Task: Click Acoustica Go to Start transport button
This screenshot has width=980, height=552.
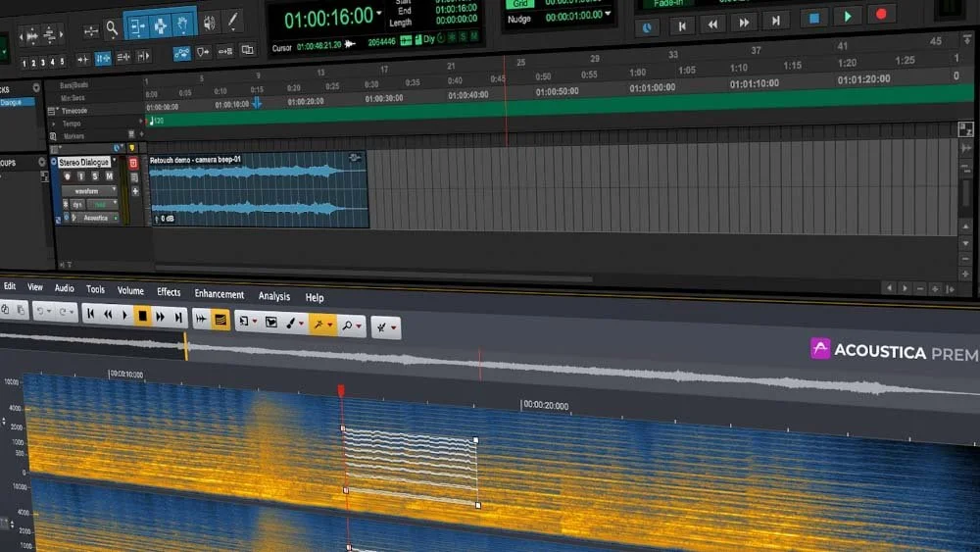Action: pos(90,314)
